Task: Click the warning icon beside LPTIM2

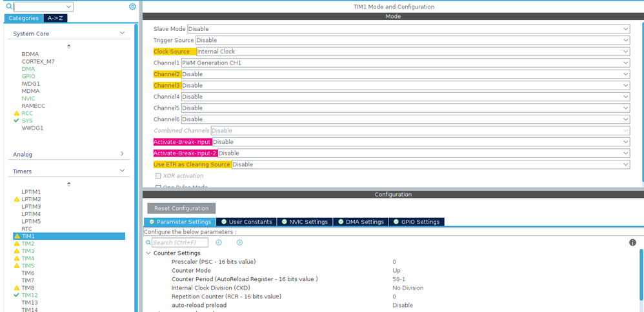Action: (x=16, y=199)
